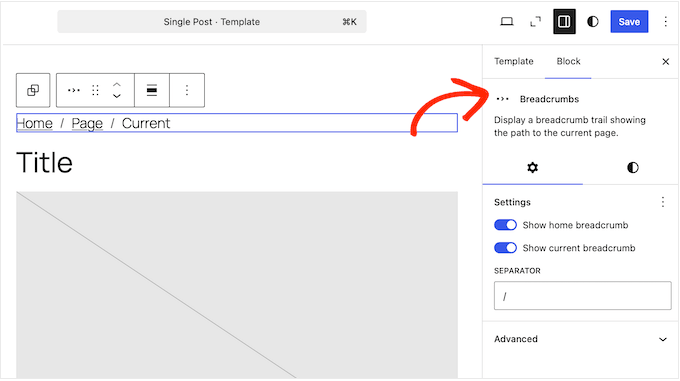Click the Page breadcrumb link

click(x=87, y=123)
